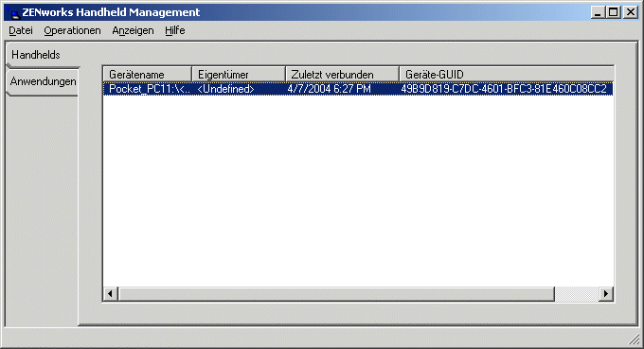Image resolution: width=644 pixels, height=349 pixels.
Task: Click the <Undefined> owner cell
Action: [226, 89]
